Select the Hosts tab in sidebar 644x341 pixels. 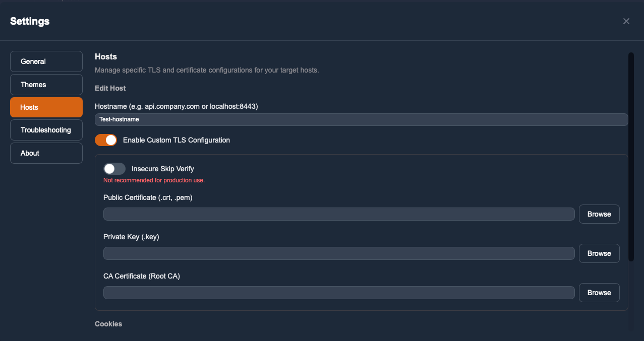click(46, 107)
